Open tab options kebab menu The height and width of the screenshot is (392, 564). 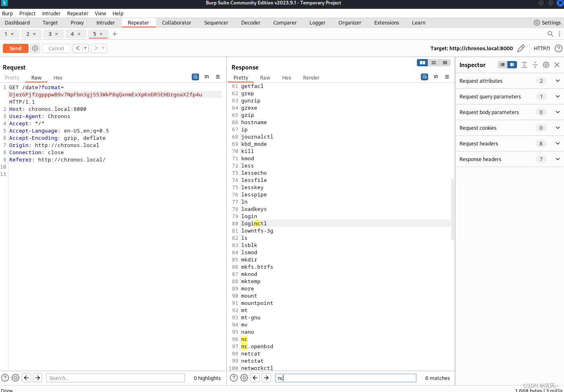click(x=560, y=34)
